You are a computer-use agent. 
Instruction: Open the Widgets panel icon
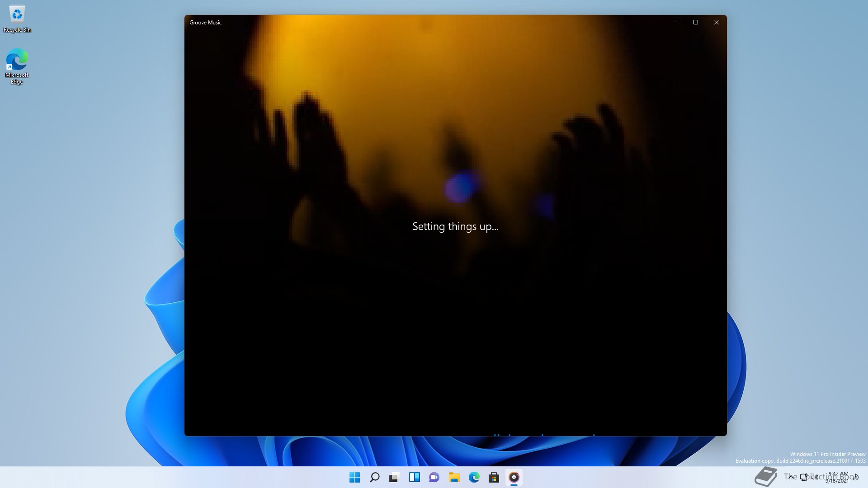click(x=415, y=477)
